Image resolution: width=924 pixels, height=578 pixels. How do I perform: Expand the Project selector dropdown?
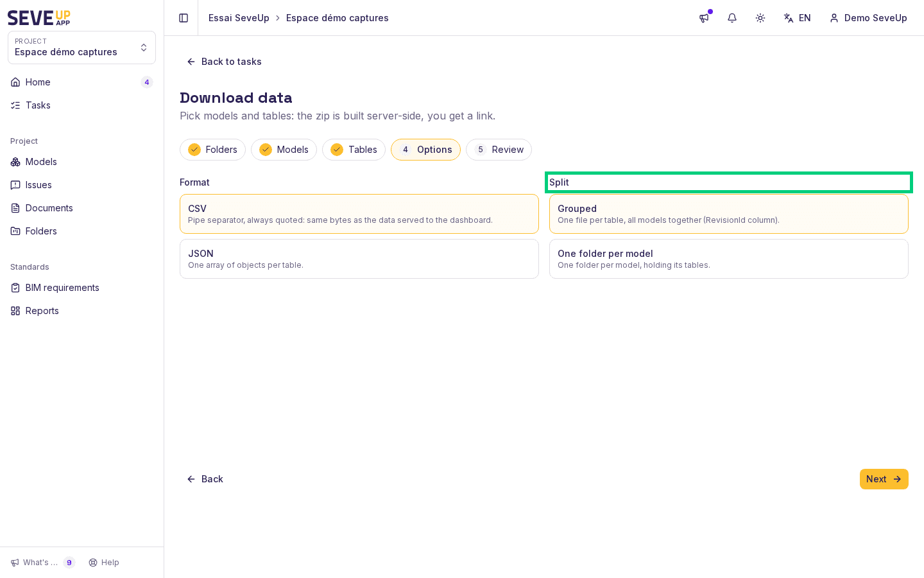click(x=81, y=48)
